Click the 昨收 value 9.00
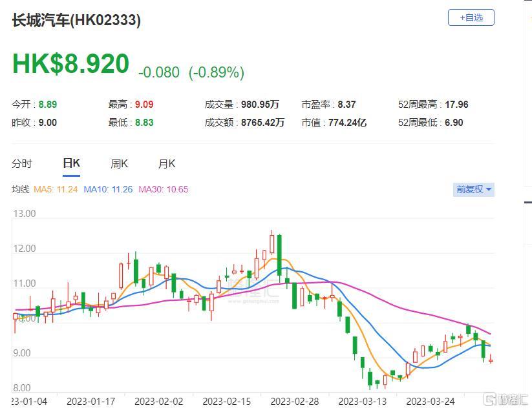This screenshot has height=410, width=532. pos(48,122)
